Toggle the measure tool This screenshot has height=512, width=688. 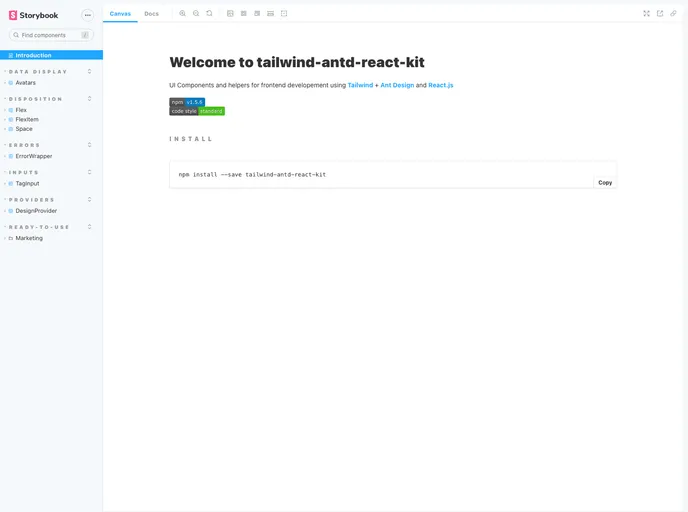pyautogui.click(x=270, y=14)
